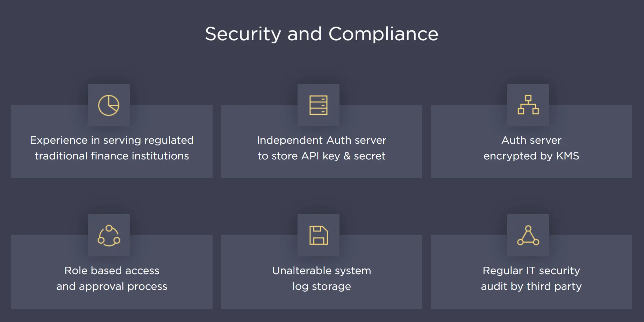The height and width of the screenshot is (322, 644).
Task: Open 'Experience in serving regulated' text
Action: 112,140
